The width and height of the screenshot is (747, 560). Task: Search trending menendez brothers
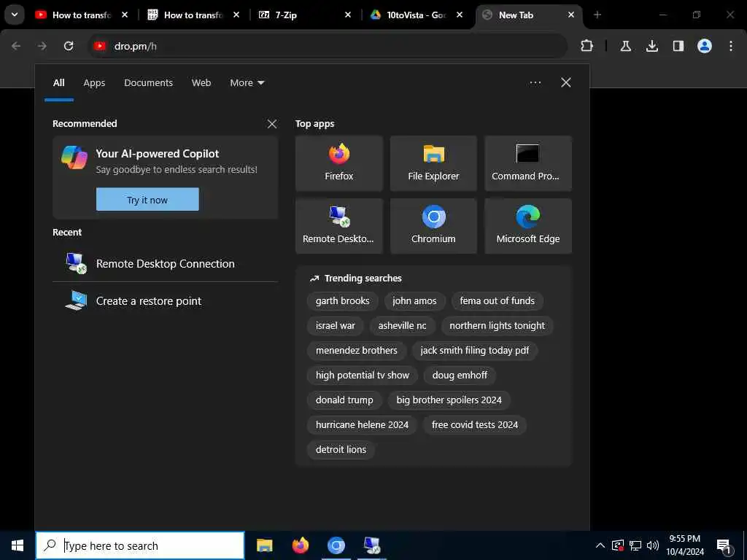(356, 351)
